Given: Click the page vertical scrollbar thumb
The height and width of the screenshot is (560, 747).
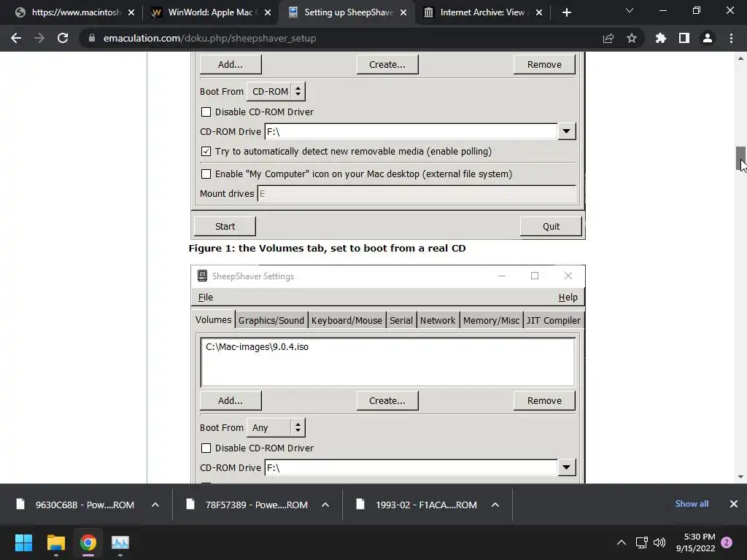Looking at the screenshot, I should tap(740, 158).
